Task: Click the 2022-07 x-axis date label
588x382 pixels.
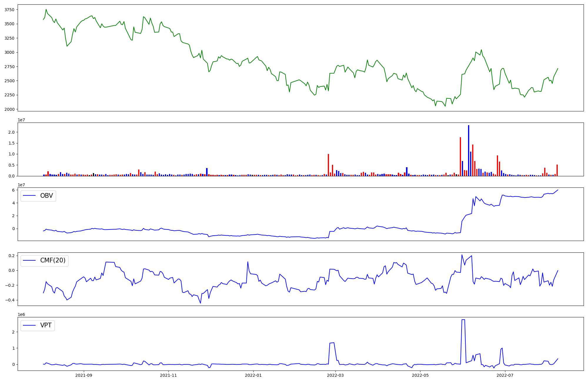Action: point(505,375)
